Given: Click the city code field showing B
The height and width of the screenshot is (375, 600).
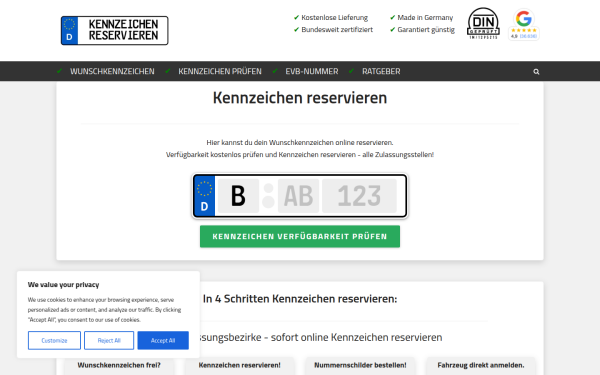Looking at the screenshot, I should point(238,196).
